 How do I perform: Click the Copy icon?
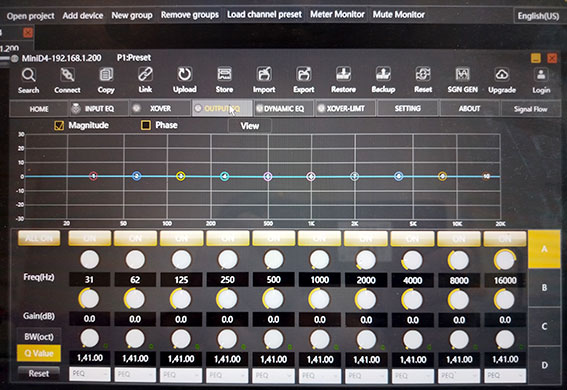106,75
